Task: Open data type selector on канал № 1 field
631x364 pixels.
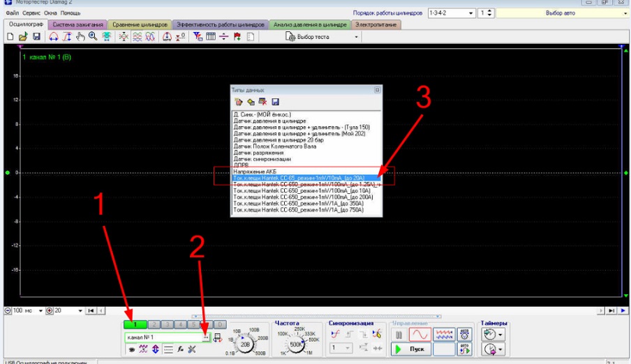Action: click(206, 338)
